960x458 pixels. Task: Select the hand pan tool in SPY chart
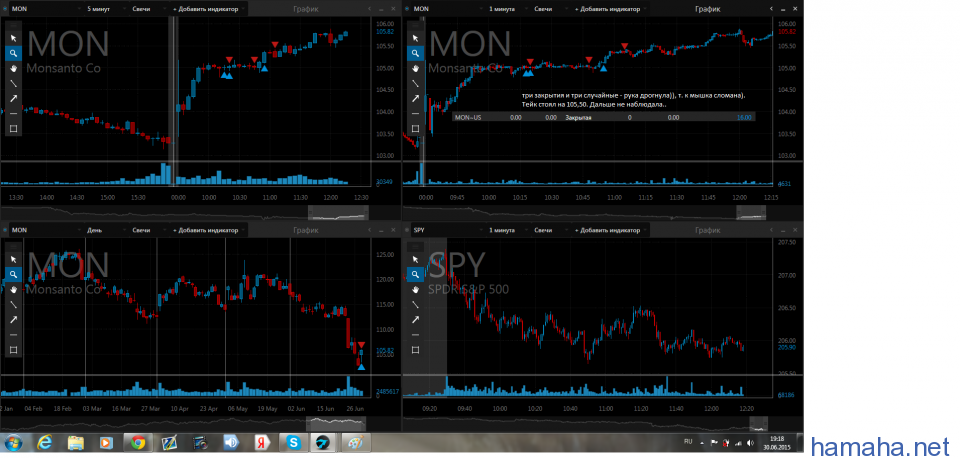click(415, 290)
